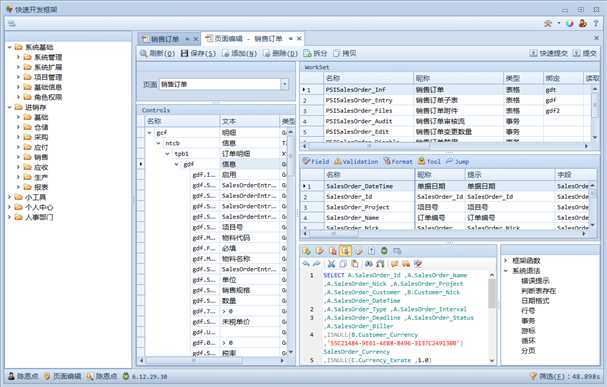Click the green round icon above SQL editor
The width and height of the screenshot is (607, 387).
coord(384,251)
